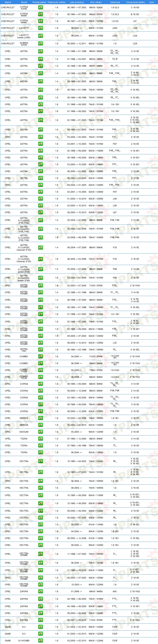Click fuel icon in Opel Meriva 1.6 row
This screenshot has width=158, height=644.
point(40,418)
